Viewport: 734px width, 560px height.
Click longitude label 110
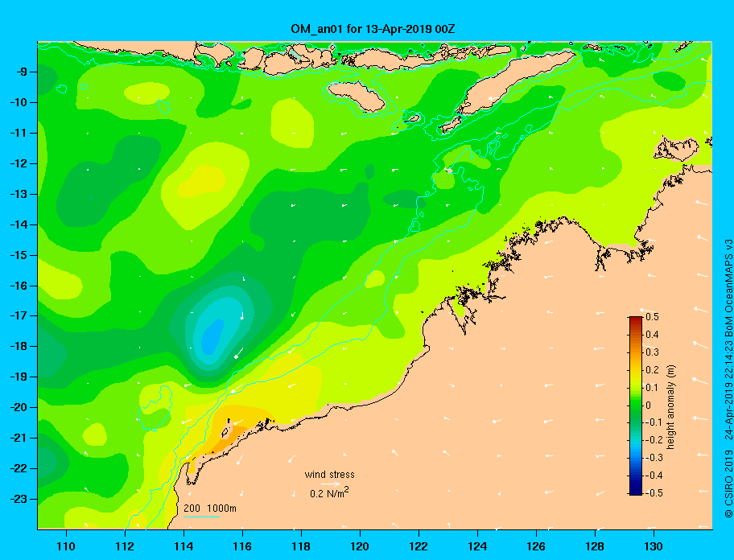(x=66, y=546)
